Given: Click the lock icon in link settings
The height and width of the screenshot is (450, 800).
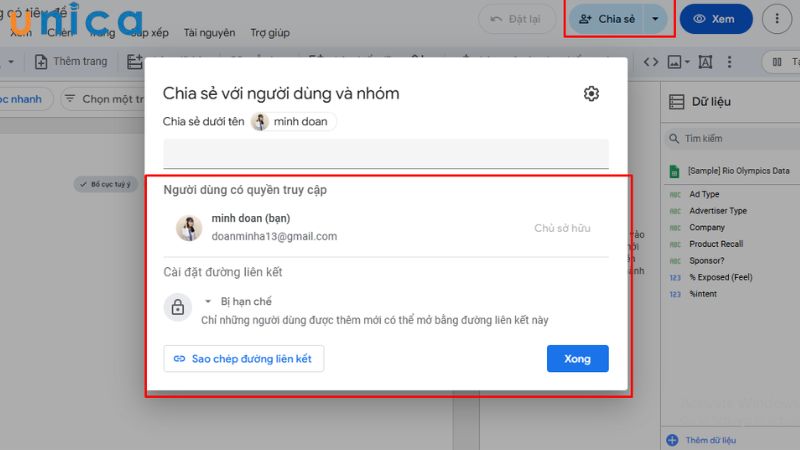Looking at the screenshot, I should click(x=178, y=307).
